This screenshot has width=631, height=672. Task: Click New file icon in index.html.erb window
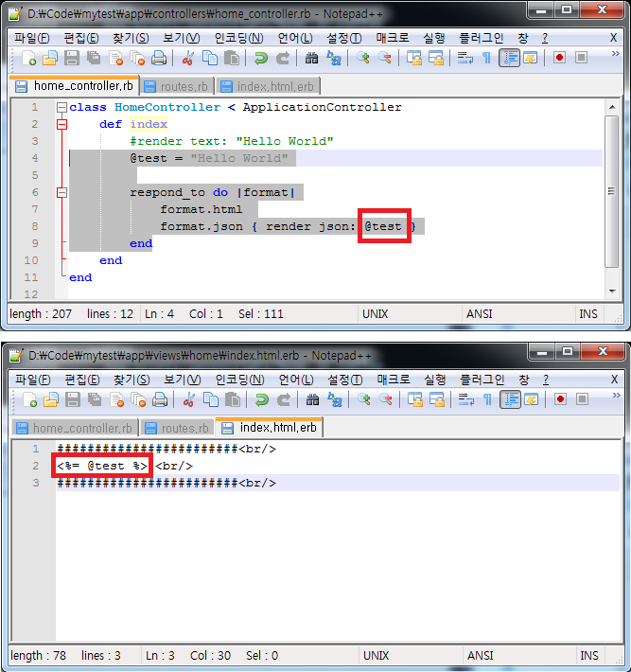[29, 399]
